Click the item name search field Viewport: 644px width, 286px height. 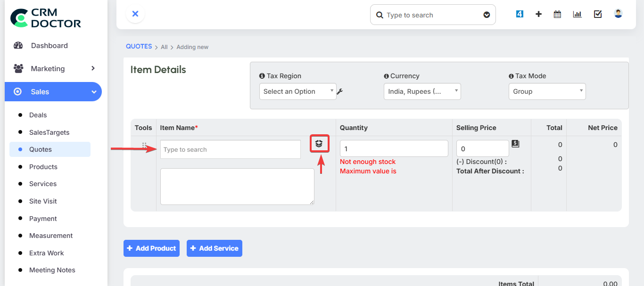pyautogui.click(x=230, y=149)
